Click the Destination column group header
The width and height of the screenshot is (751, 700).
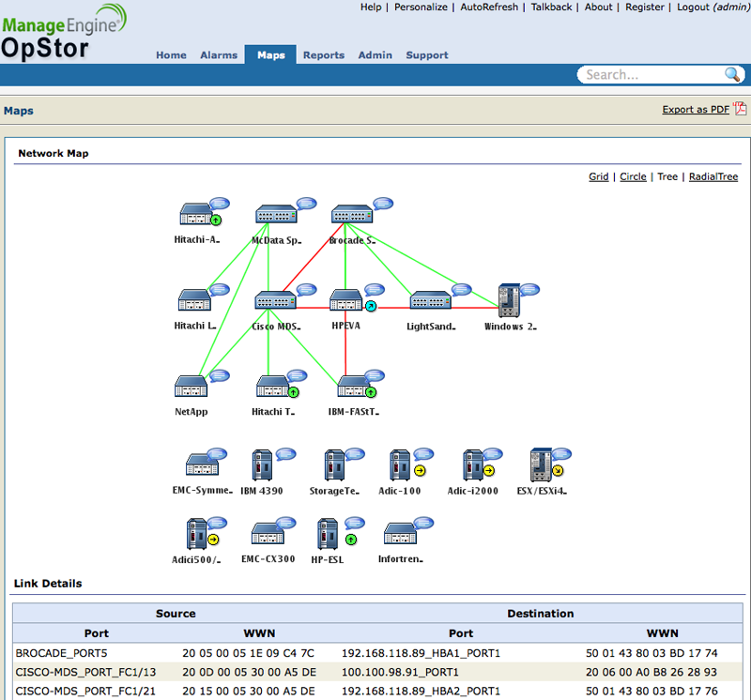coord(541,614)
